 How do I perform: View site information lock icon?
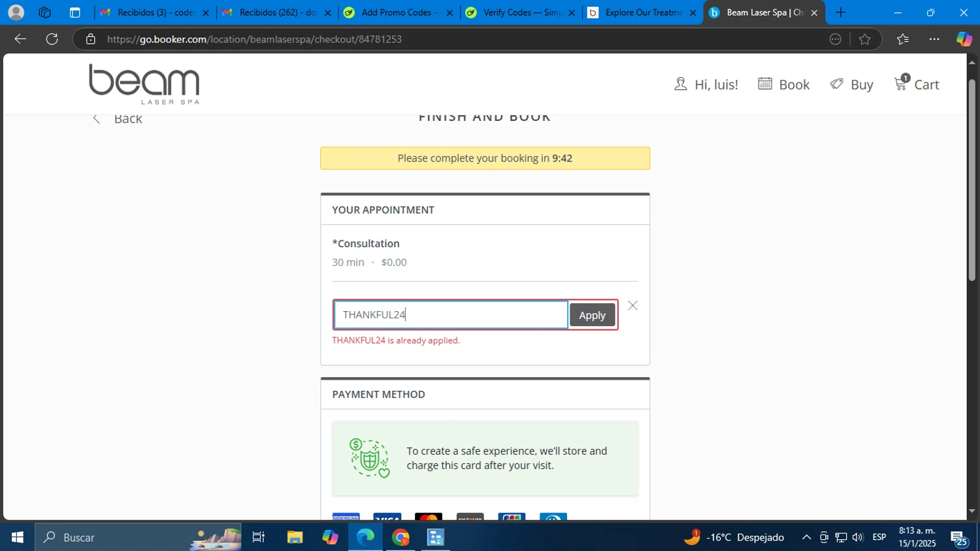(91, 39)
